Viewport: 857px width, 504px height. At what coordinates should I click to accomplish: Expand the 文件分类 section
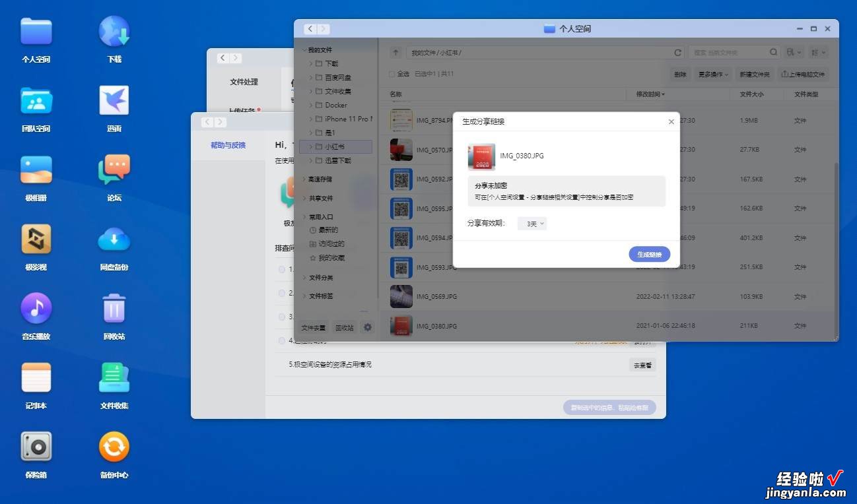[x=304, y=278]
